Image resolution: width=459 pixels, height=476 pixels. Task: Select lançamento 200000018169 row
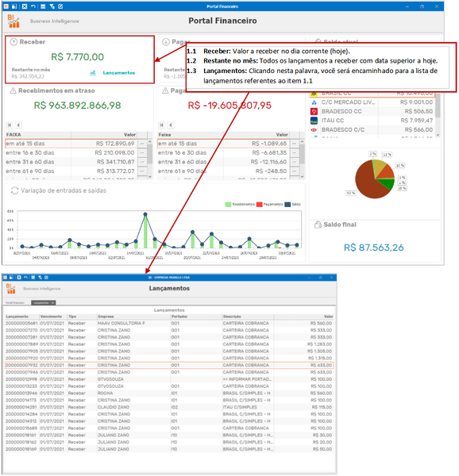(169, 449)
